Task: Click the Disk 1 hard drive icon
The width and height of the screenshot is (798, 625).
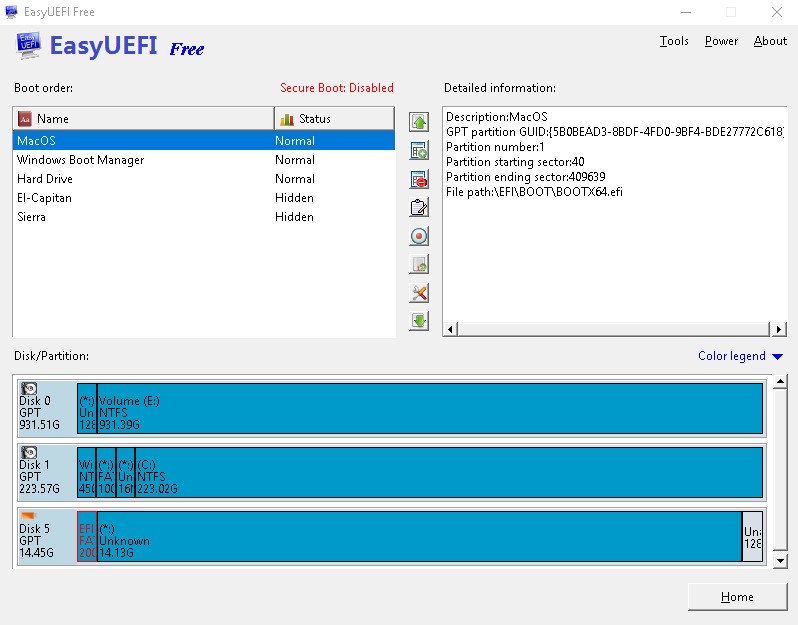Action: coord(29,452)
